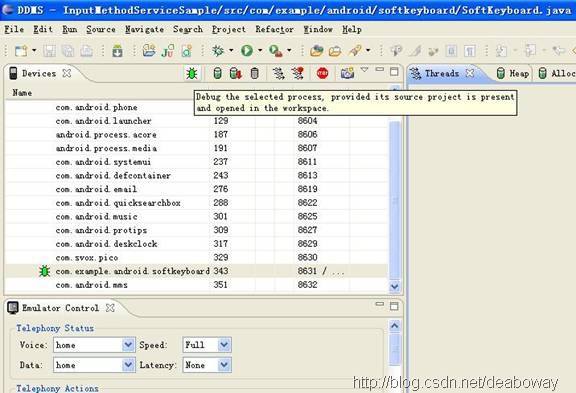Screen dimensions: 576x393
Task: Click the red Stop Process icon
Action: coord(323,73)
